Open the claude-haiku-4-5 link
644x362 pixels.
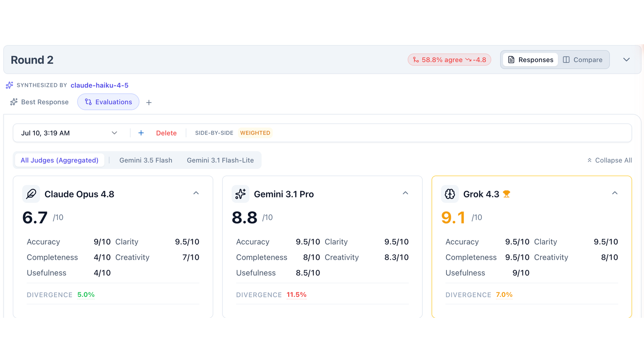99,85
